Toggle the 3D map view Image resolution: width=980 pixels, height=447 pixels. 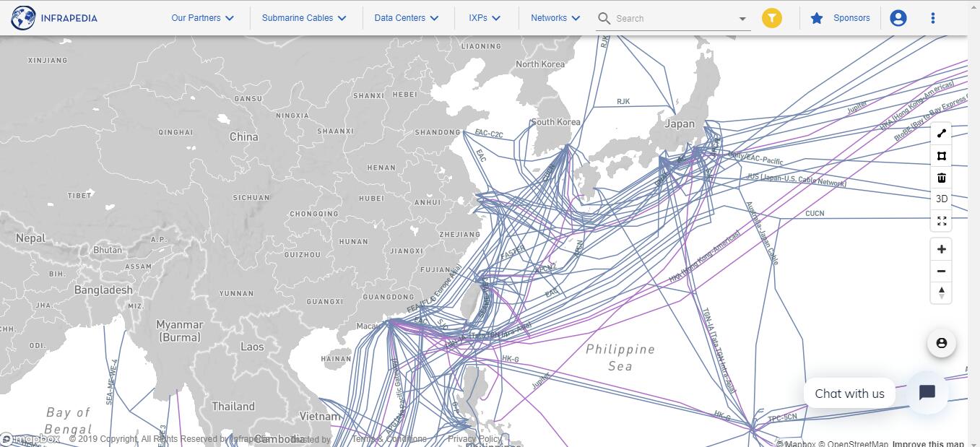941,199
